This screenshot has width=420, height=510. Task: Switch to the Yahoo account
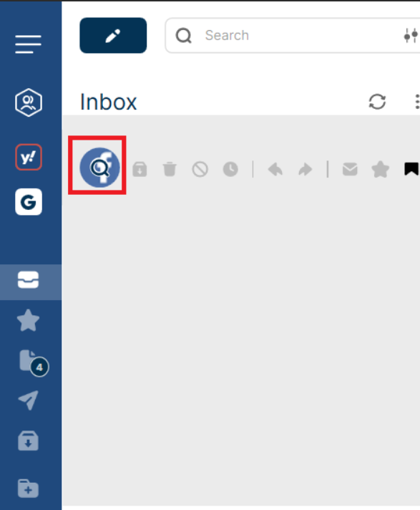pos(29,157)
